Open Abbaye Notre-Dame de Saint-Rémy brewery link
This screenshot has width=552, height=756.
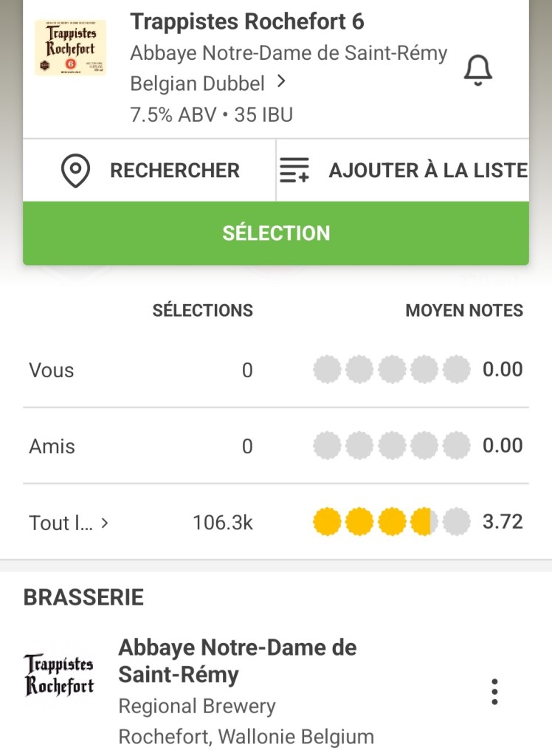tap(289, 54)
